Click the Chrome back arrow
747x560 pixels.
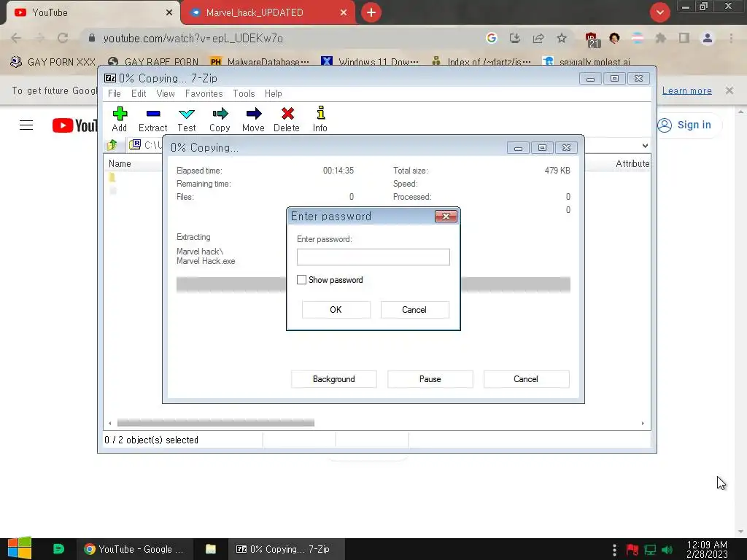[x=16, y=38]
